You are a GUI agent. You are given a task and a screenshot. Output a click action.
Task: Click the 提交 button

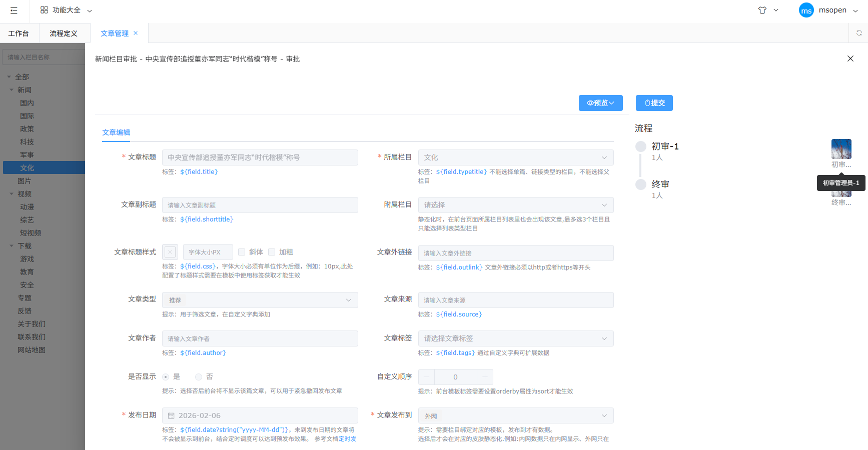point(654,103)
